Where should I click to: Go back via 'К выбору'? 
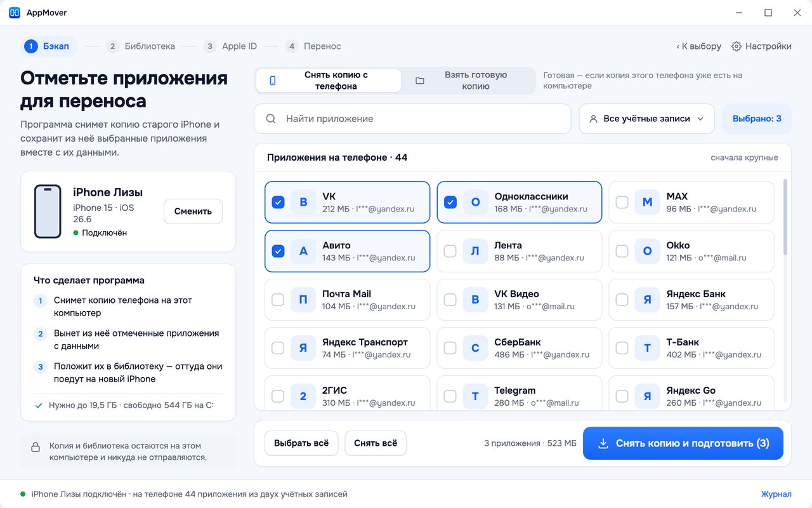pyautogui.click(x=698, y=46)
